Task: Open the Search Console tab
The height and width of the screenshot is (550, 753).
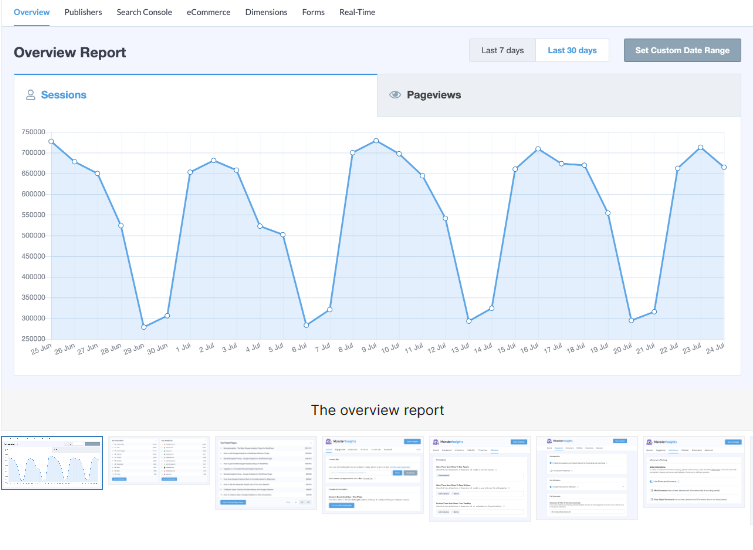Action: 144,12
